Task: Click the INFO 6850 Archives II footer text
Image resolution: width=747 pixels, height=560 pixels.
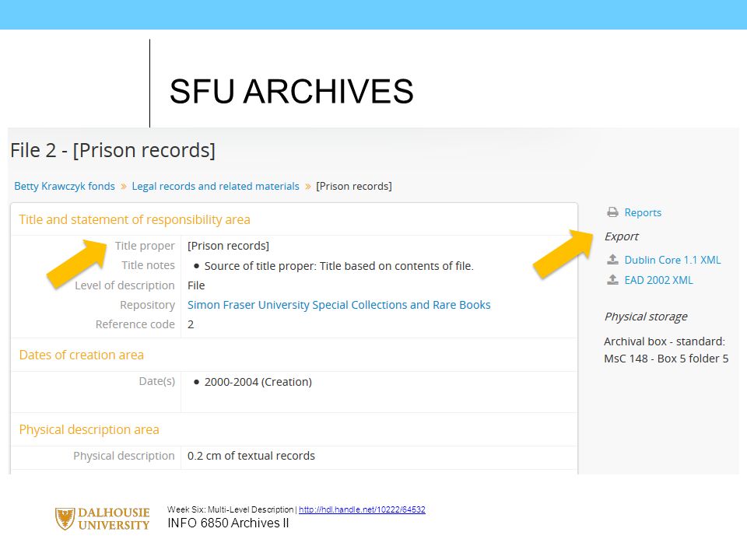Action: coord(228,523)
